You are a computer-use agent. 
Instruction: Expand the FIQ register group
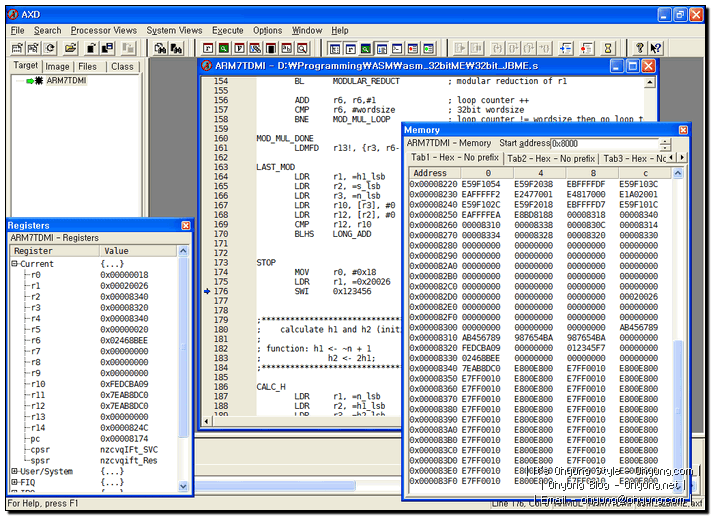15,482
